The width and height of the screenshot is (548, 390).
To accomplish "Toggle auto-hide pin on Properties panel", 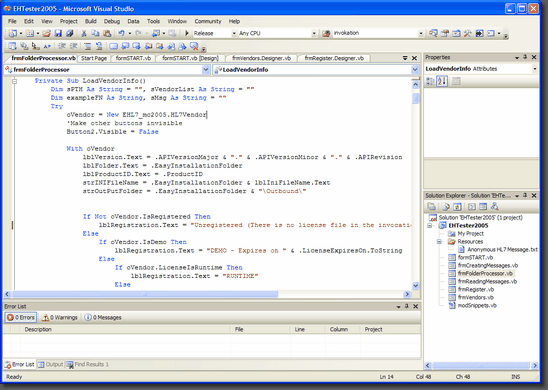I will click(x=525, y=57).
